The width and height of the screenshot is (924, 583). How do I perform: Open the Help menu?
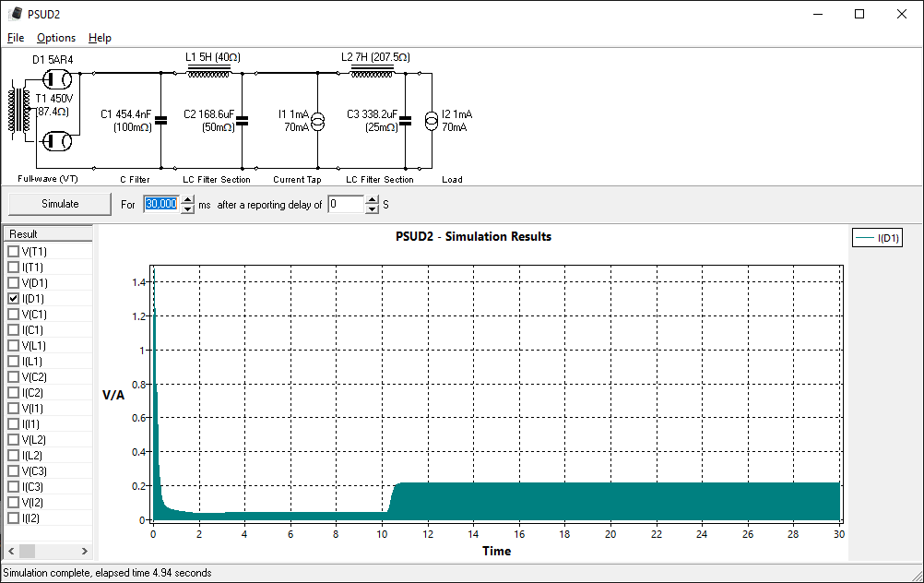pos(100,38)
